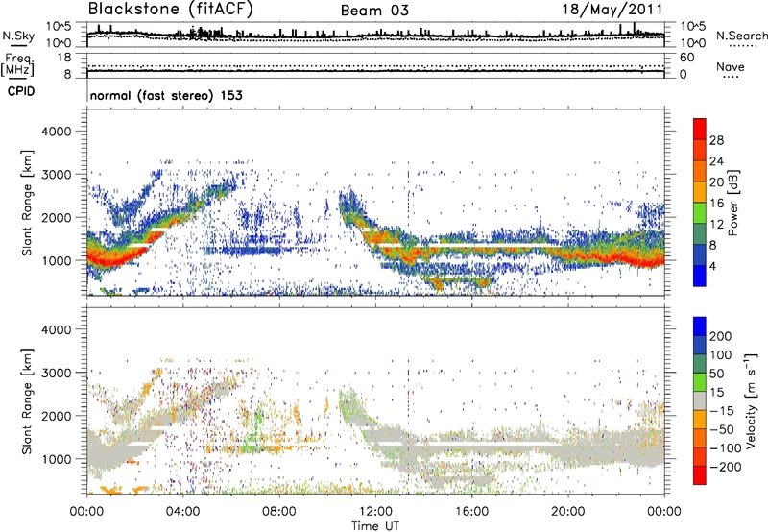
Task: Select the "Beam 03" header label
Action: click(x=374, y=11)
